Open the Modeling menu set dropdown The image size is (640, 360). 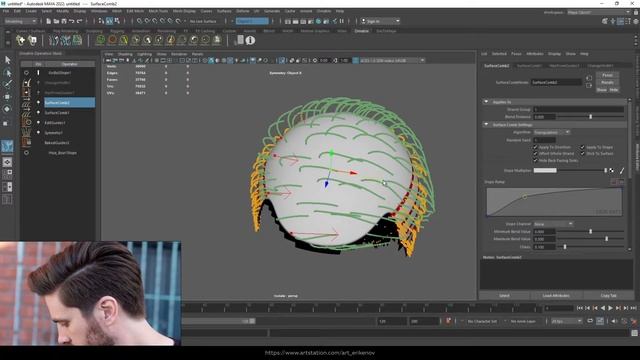click(x=20, y=21)
